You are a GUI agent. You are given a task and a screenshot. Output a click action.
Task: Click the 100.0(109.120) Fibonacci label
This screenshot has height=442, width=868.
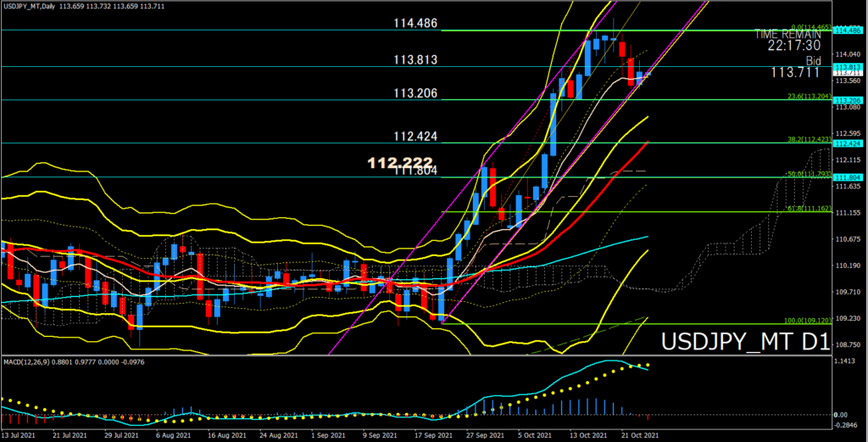click(807, 320)
